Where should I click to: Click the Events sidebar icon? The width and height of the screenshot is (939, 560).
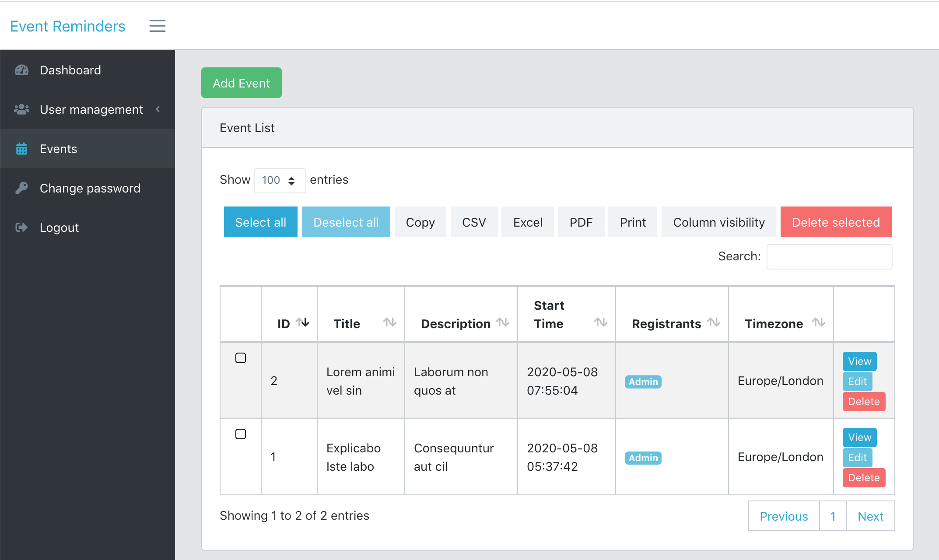coord(22,149)
